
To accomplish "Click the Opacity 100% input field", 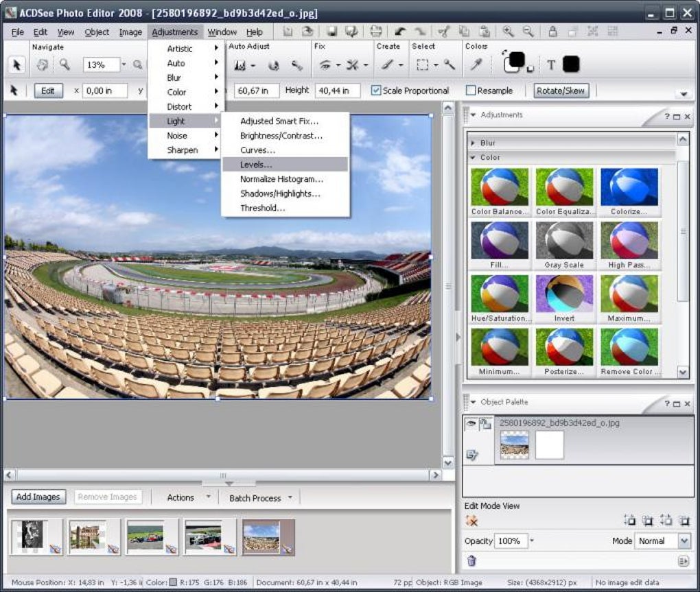I will 511,541.
